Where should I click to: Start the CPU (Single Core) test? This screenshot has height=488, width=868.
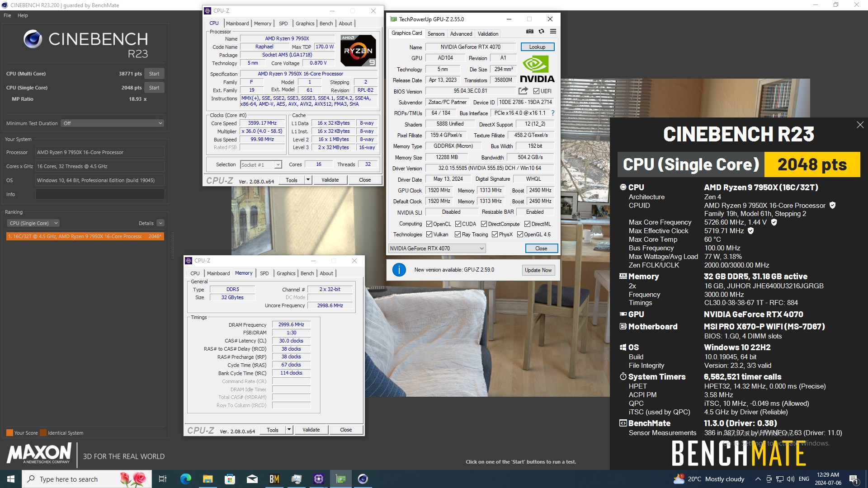tap(154, 88)
